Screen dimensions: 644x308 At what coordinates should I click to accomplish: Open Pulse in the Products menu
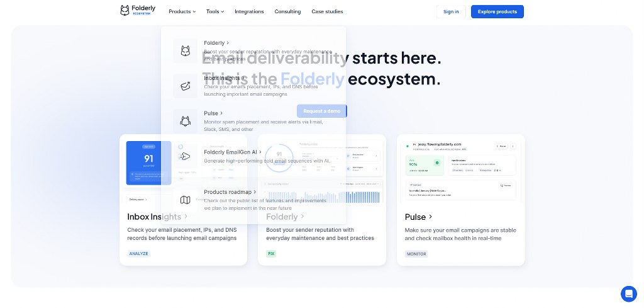[213, 113]
